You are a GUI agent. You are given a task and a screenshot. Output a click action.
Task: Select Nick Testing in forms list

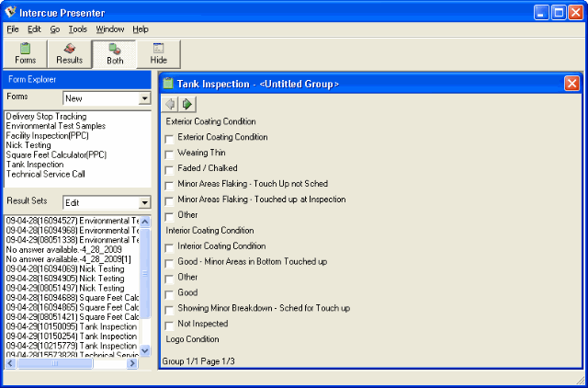[28, 145]
